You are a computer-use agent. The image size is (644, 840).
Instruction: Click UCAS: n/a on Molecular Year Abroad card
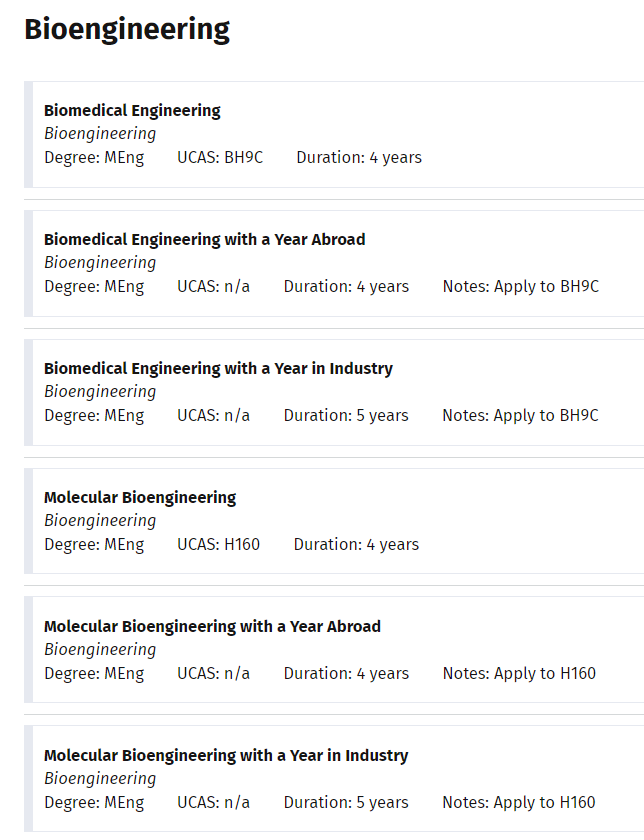point(214,673)
